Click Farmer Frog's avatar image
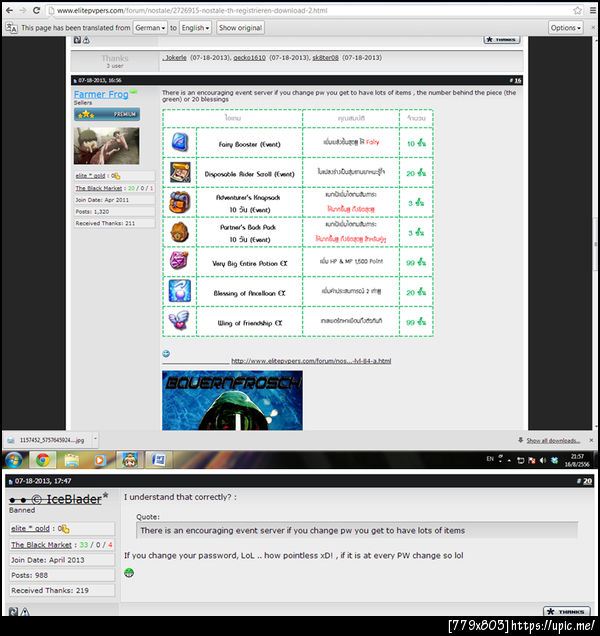The height and width of the screenshot is (636, 600). pos(106,146)
